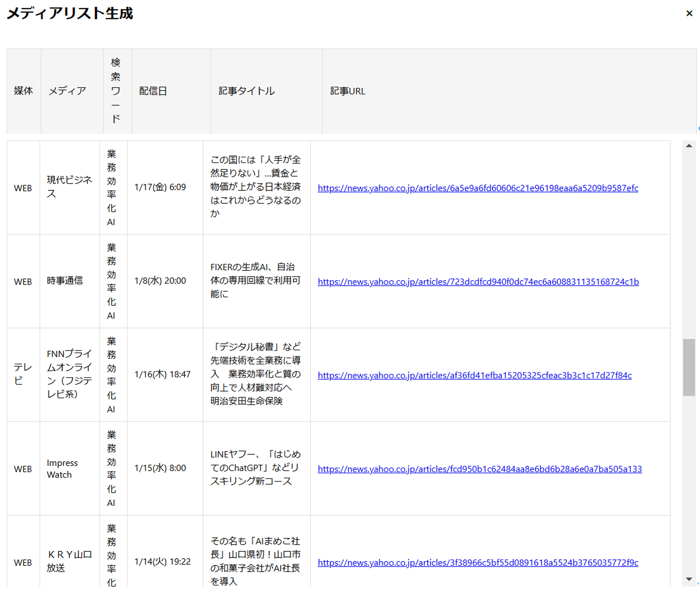The width and height of the screenshot is (700, 589).
Task: Click the date 1/17(金) 6:09
Action: [x=160, y=187]
